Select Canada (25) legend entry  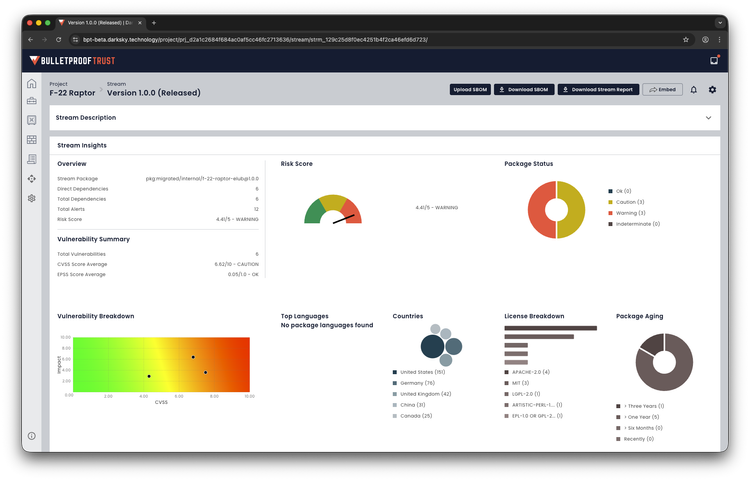(x=412, y=416)
